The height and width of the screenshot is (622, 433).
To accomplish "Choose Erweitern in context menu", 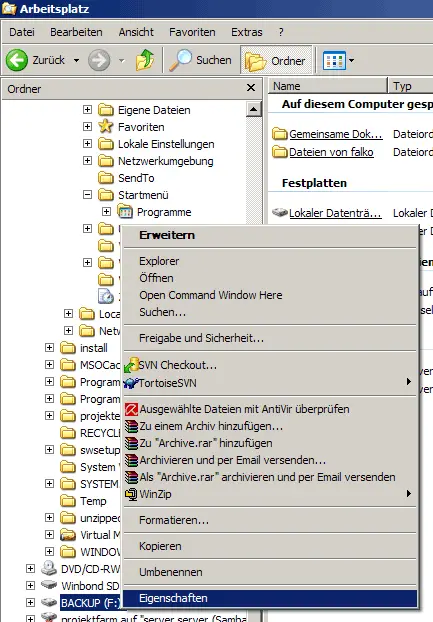I will pyautogui.click(x=270, y=235).
